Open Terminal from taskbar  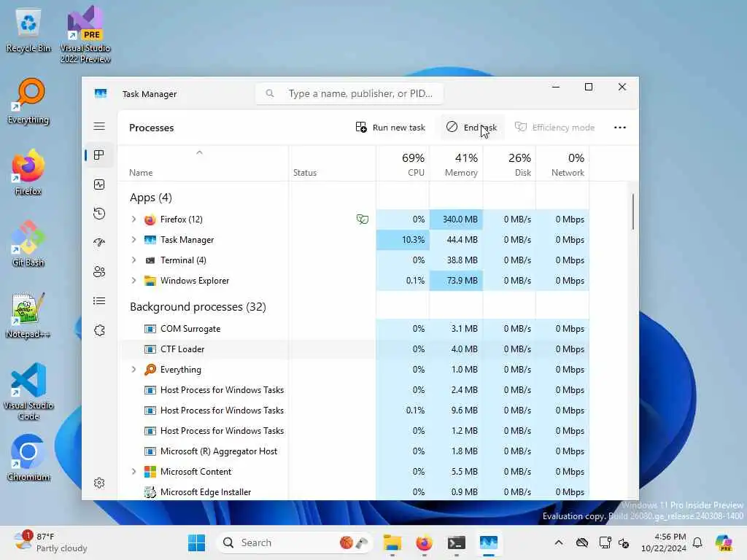(456, 542)
